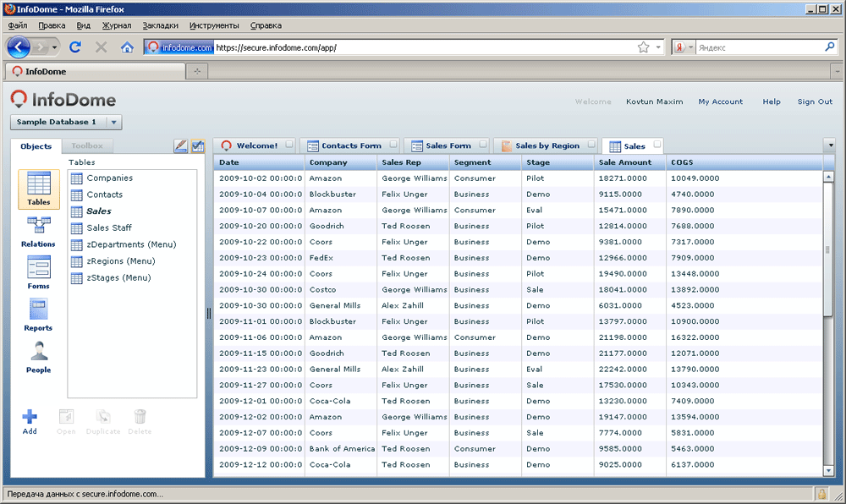The height and width of the screenshot is (504, 846).
Task: Click the InfoDome logo
Action: 63,99
